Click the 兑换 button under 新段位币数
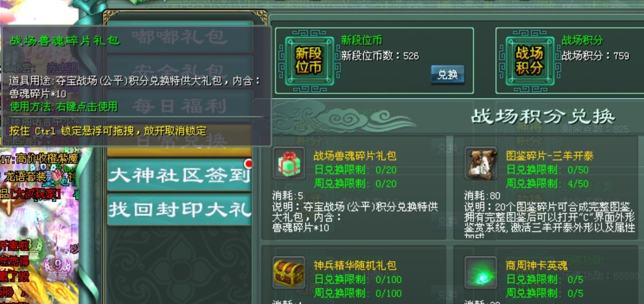 point(447,75)
